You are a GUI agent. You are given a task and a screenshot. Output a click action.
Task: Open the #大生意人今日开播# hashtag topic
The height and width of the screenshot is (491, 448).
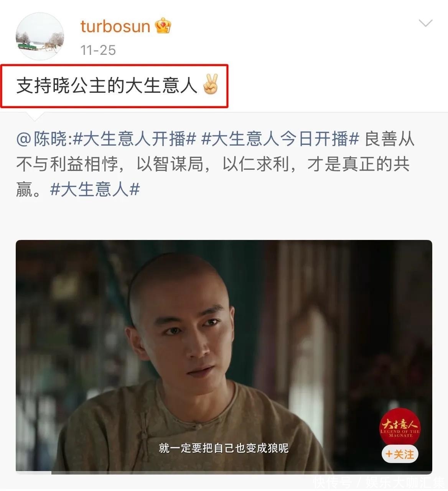point(280,139)
